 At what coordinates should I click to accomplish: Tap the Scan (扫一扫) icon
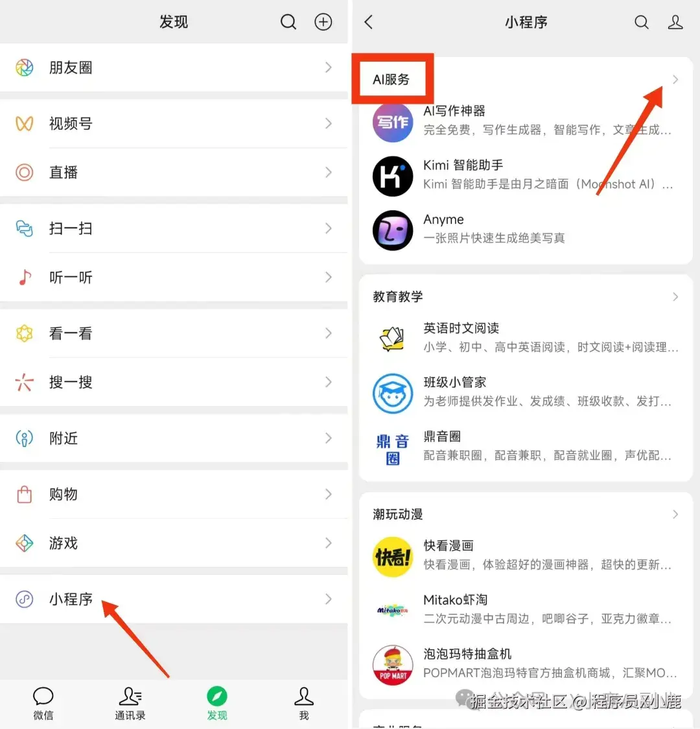pos(24,228)
